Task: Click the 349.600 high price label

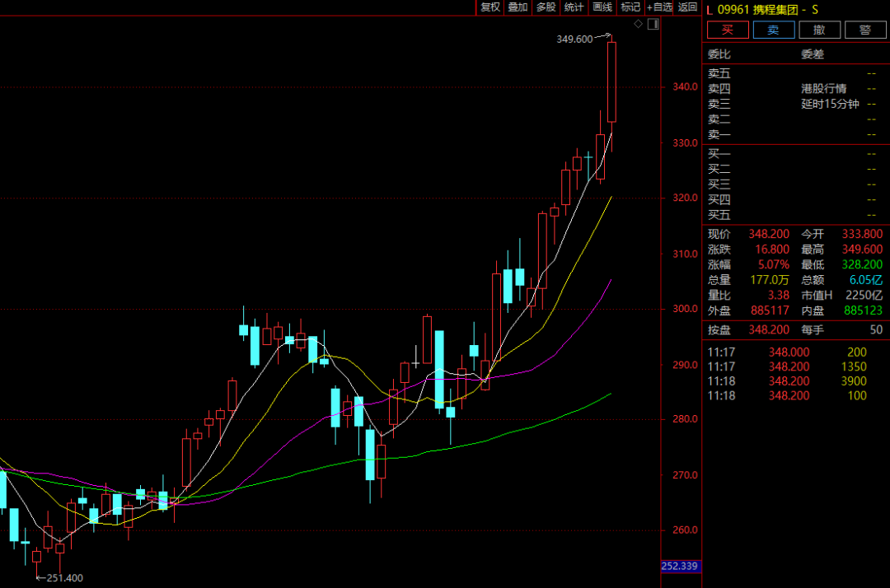Action: pos(574,40)
